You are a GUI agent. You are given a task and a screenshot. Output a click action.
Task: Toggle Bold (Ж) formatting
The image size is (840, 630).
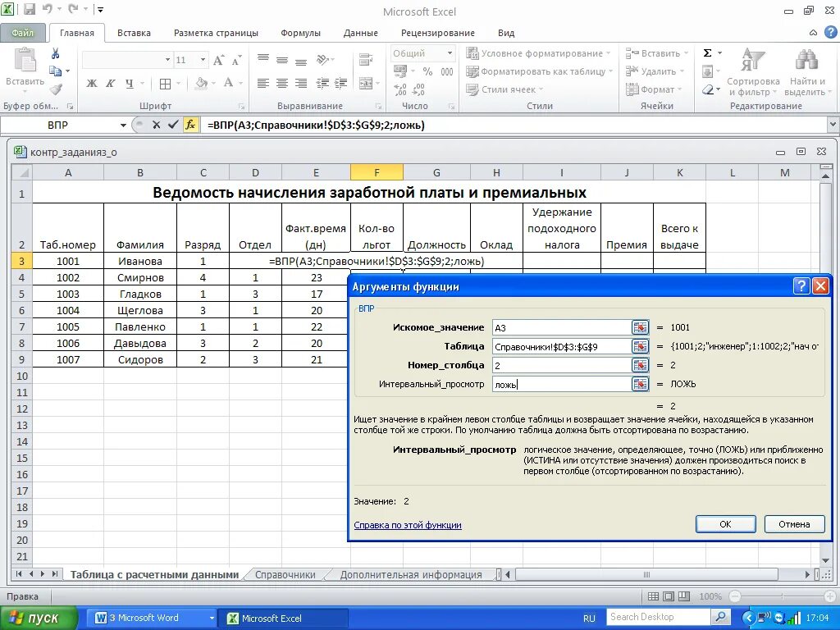pyautogui.click(x=92, y=83)
